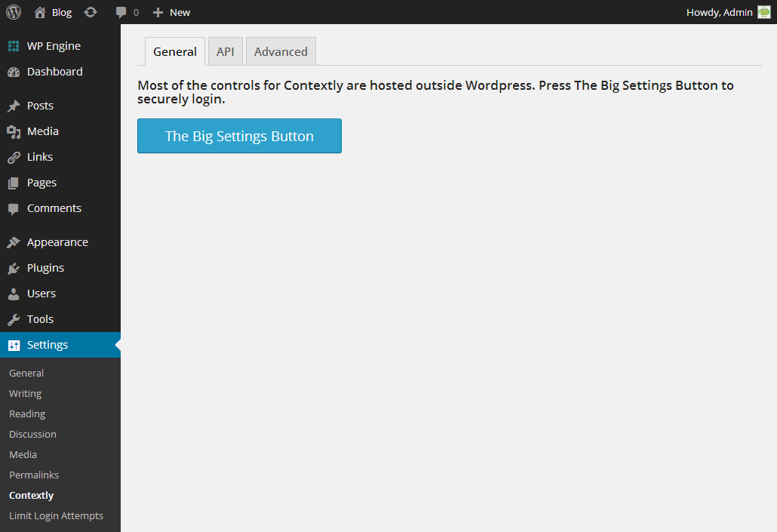Open Reading settings submenu link

coord(27,414)
